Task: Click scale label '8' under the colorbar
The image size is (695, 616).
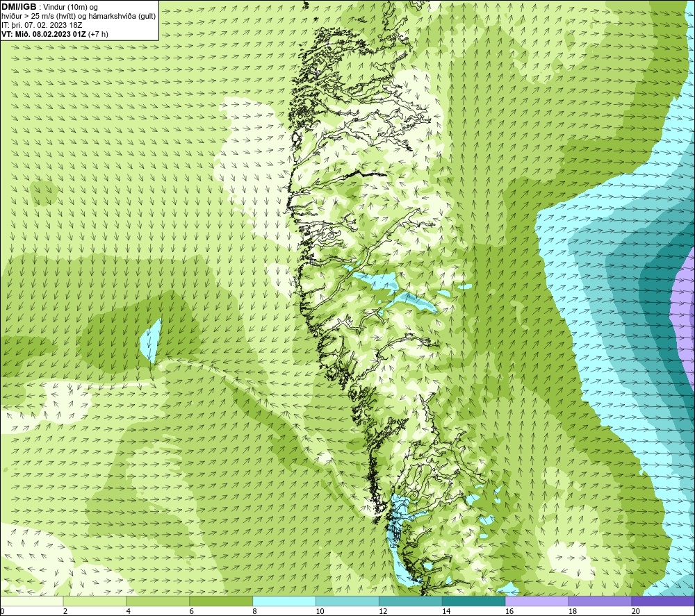Action: click(x=255, y=612)
